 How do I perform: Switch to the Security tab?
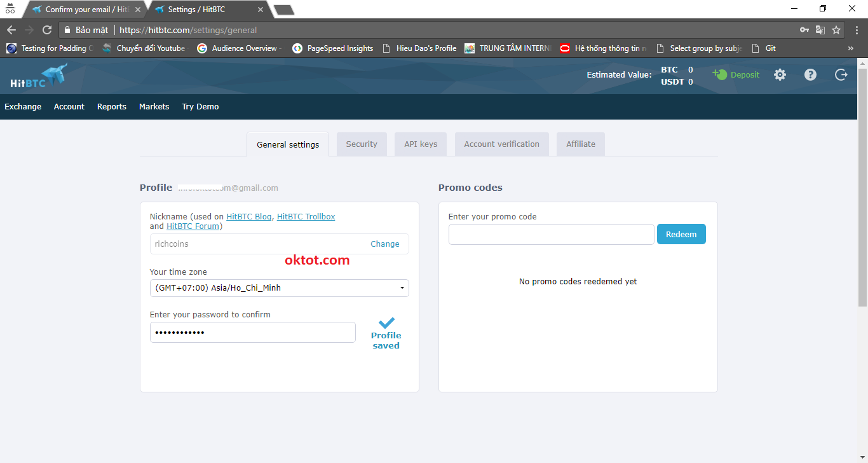tap(362, 144)
